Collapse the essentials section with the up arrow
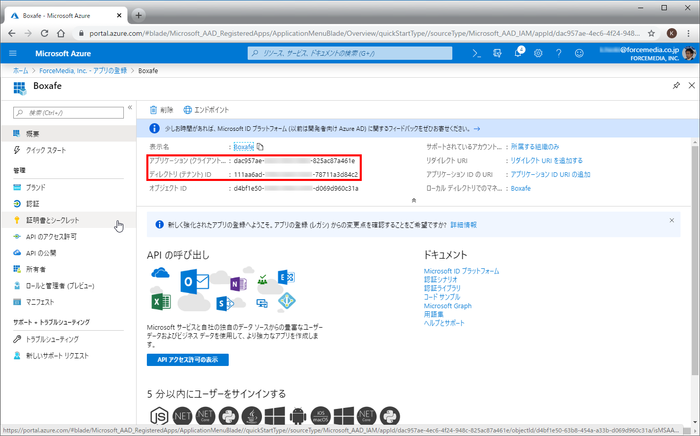This screenshot has height=436, width=700. tap(414, 200)
